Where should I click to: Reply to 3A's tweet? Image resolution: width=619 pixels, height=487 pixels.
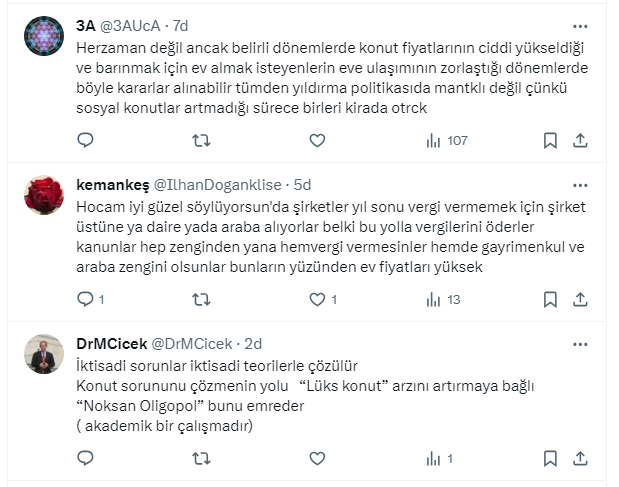(85, 141)
